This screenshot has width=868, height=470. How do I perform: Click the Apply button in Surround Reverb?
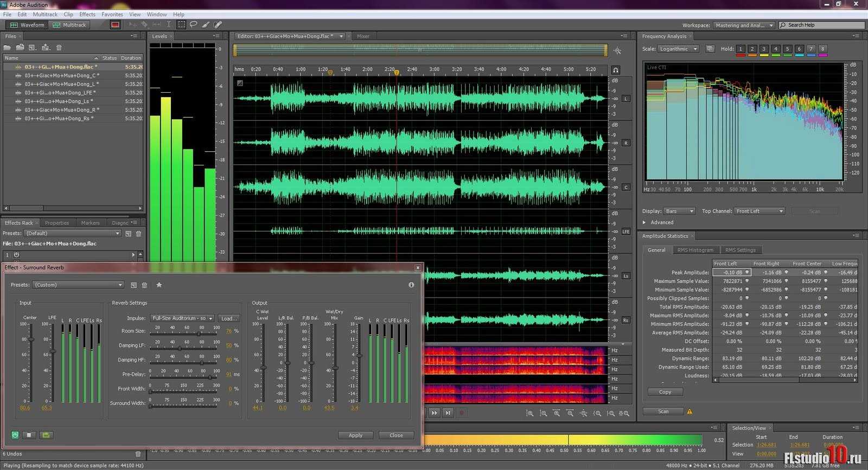pos(355,435)
